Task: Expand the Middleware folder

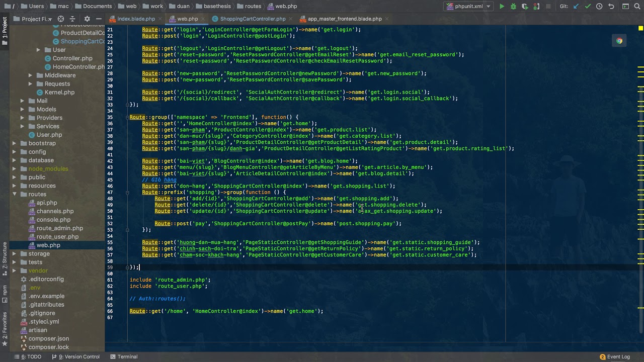Action: (x=30, y=75)
